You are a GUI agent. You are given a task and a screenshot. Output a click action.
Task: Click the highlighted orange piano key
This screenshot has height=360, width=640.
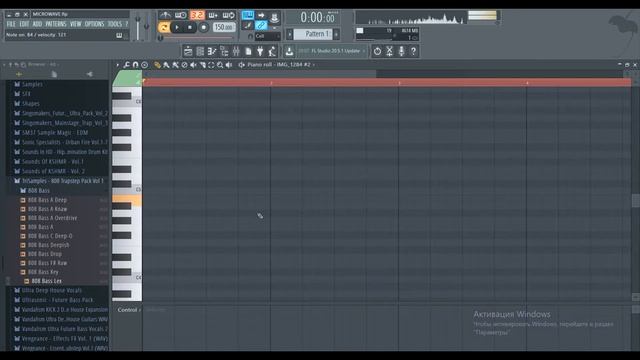(127, 200)
